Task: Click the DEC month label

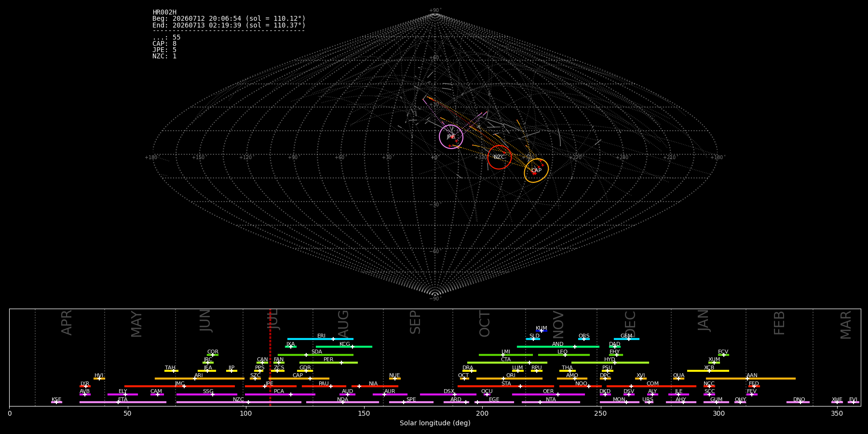Action: point(631,324)
